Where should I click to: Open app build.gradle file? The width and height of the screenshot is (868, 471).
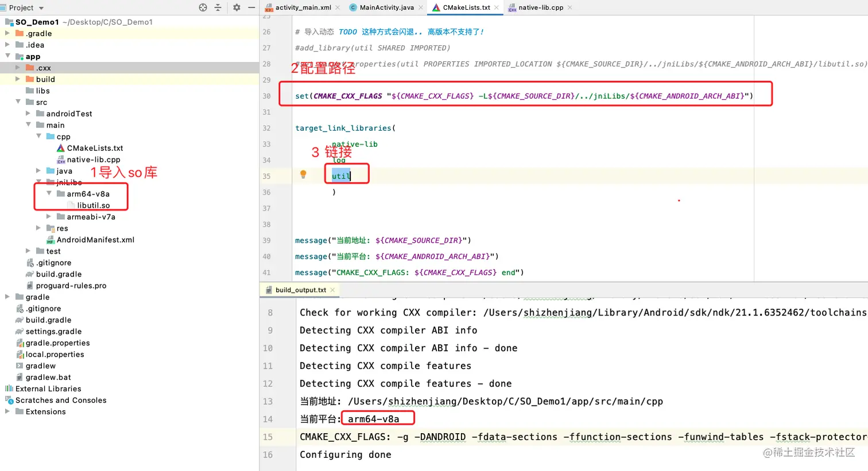pos(59,274)
